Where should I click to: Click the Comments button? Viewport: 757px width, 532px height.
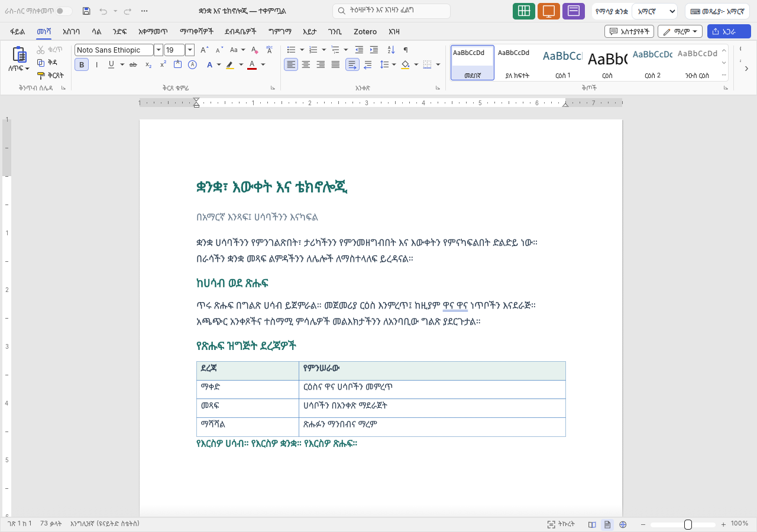629,31
